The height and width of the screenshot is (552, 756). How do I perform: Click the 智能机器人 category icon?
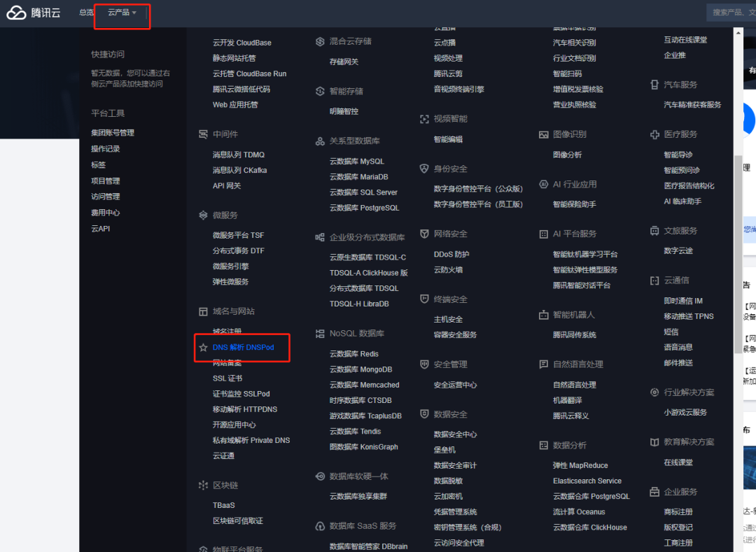pyautogui.click(x=543, y=315)
